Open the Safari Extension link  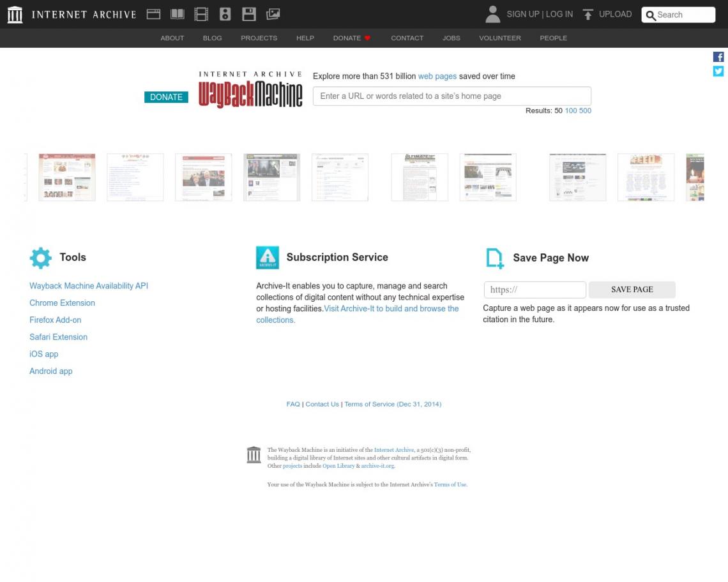[x=59, y=338]
